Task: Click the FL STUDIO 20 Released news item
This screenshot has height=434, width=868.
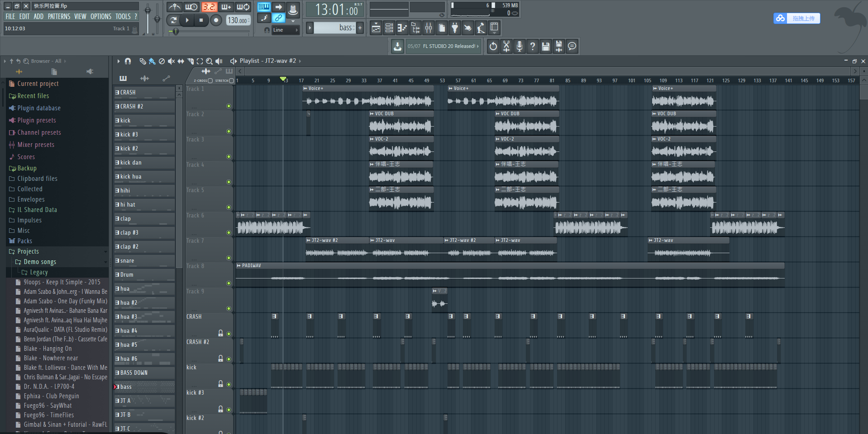Action: [443, 46]
